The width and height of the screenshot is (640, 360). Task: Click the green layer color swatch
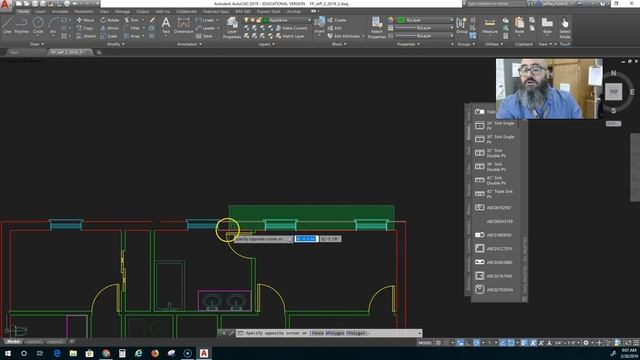266,20
